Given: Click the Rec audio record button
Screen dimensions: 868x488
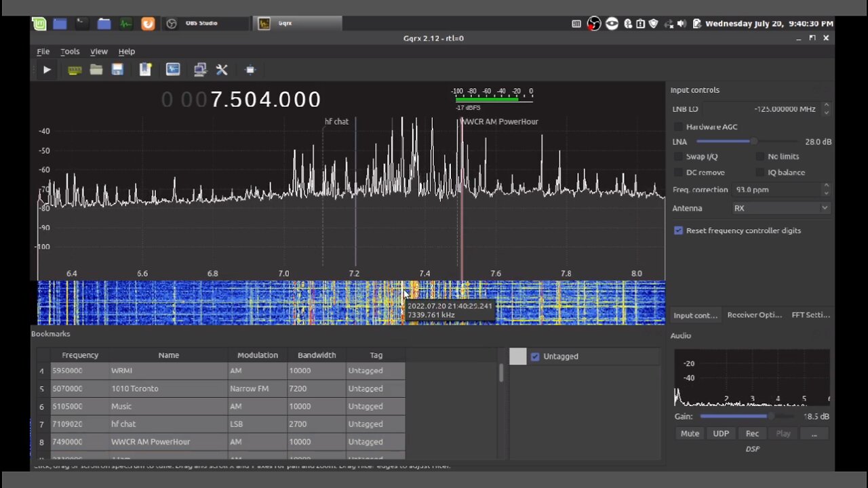Looking at the screenshot, I should (x=752, y=434).
